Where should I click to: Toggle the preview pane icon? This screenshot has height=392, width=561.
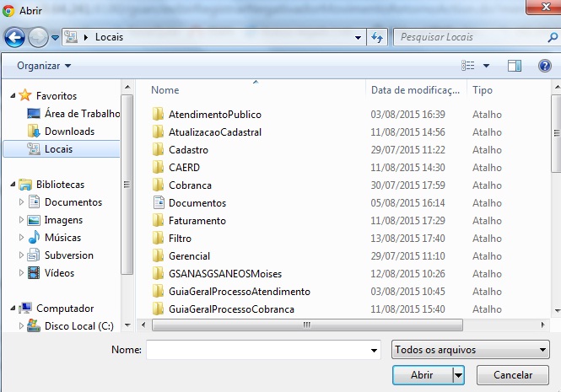(x=514, y=66)
